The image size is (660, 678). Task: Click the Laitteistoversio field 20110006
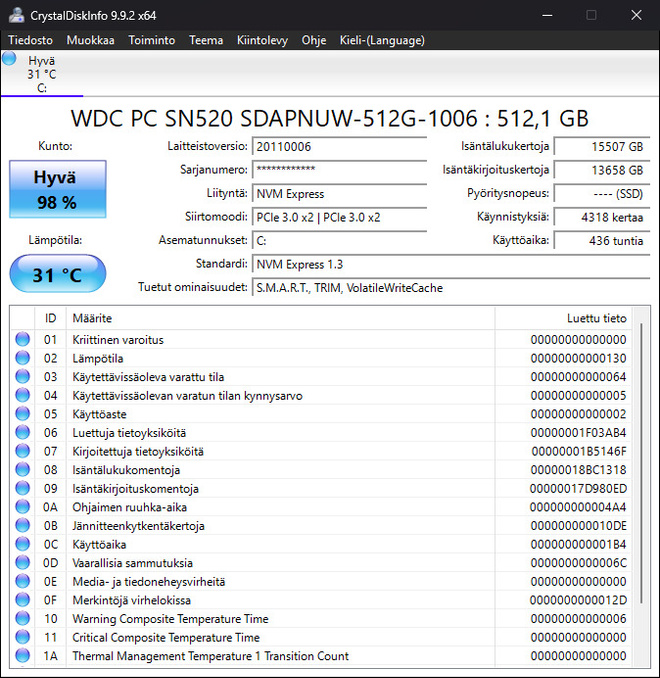pyautogui.click(x=340, y=147)
